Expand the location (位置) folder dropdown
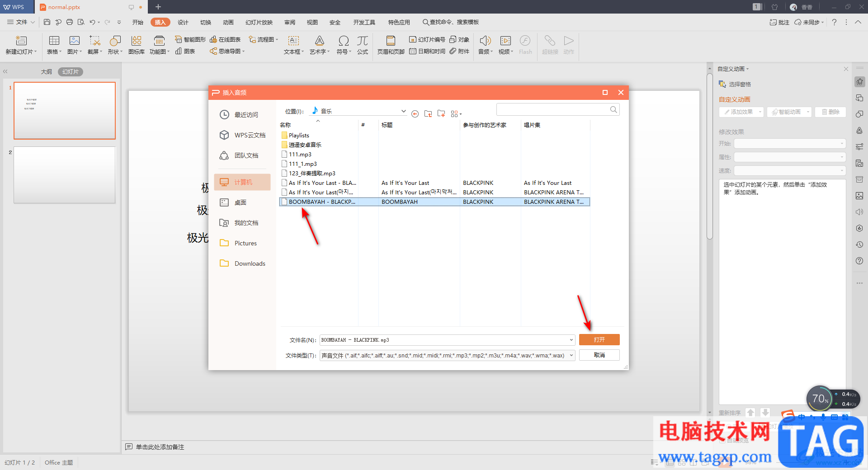Screen dimensions: 868x470 pos(403,111)
